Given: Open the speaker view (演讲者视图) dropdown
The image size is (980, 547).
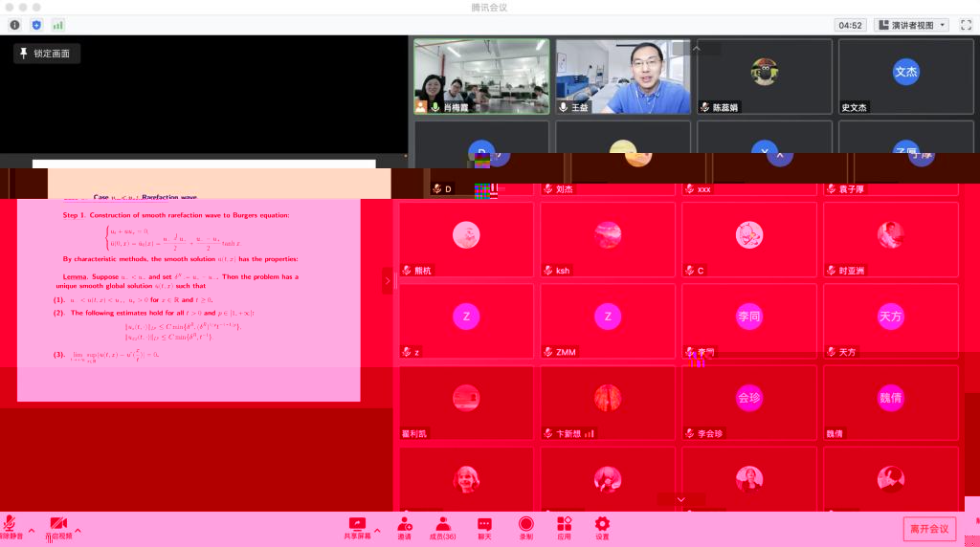Looking at the screenshot, I should tap(910, 25).
